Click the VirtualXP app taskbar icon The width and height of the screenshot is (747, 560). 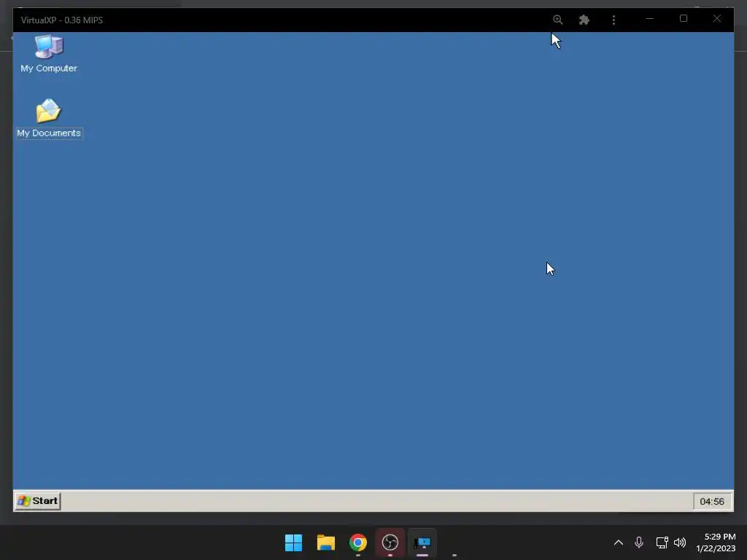422,542
